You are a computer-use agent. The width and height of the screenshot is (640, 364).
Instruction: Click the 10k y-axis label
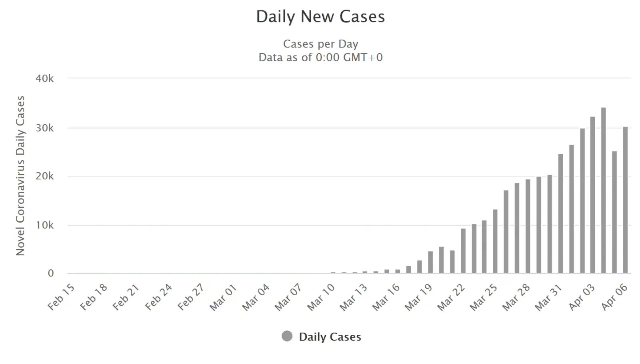[x=44, y=225]
